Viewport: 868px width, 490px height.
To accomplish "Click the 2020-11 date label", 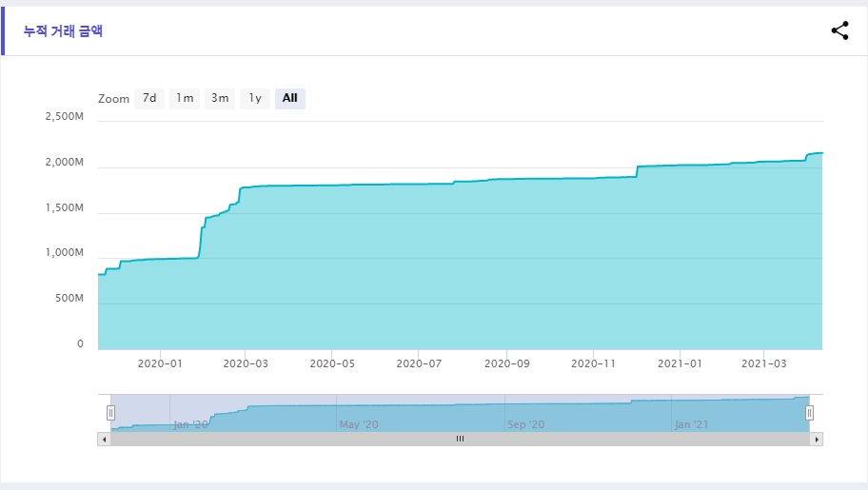I will (x=594, y=363).
